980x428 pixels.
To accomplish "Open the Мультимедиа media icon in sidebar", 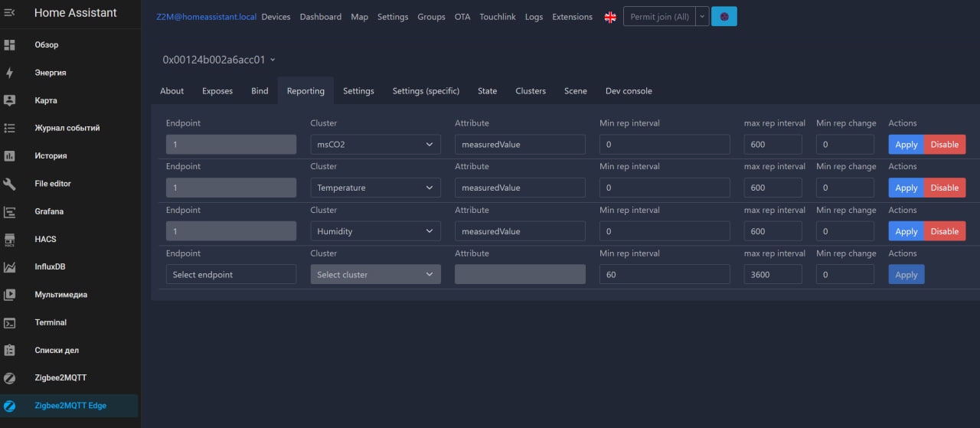I will 10,295.
